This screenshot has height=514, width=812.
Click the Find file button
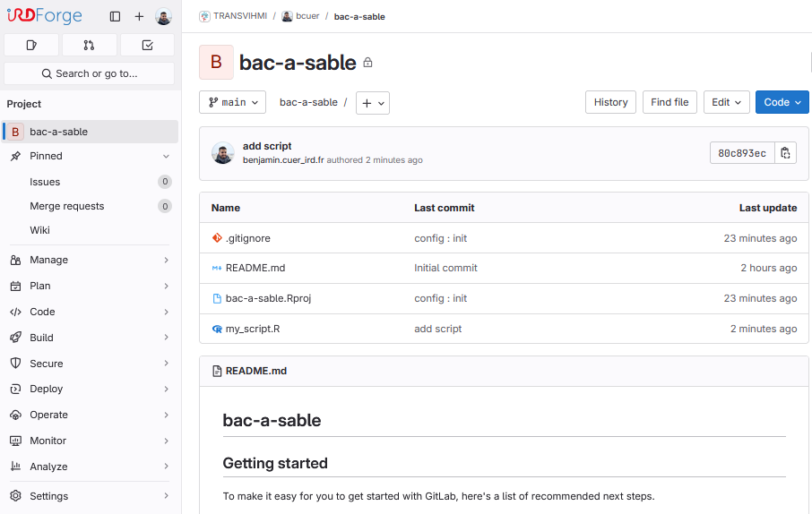point(669,102)
